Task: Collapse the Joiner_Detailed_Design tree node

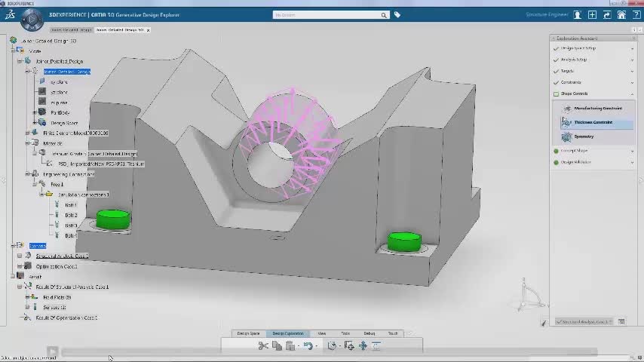Action: (x=20, y=61)
